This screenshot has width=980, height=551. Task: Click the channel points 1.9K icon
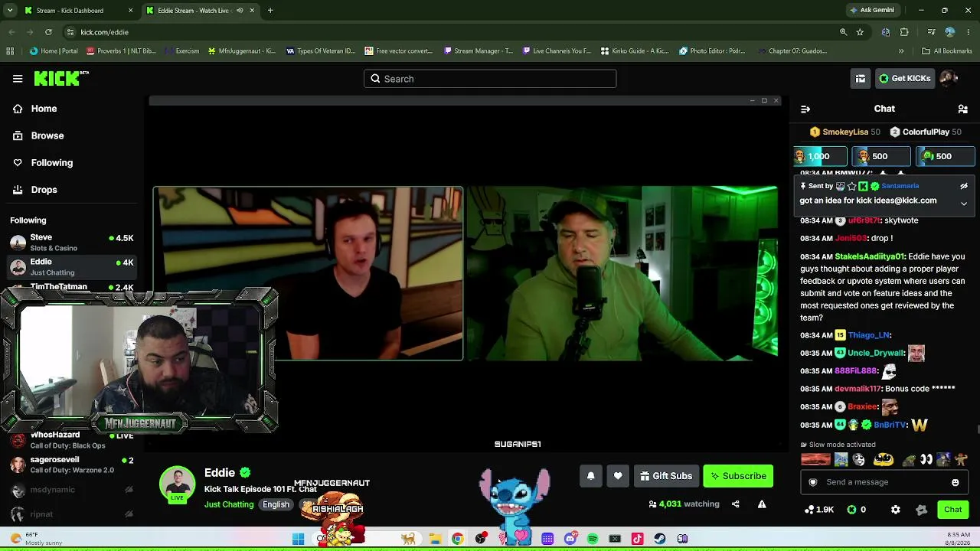(819, 510)
